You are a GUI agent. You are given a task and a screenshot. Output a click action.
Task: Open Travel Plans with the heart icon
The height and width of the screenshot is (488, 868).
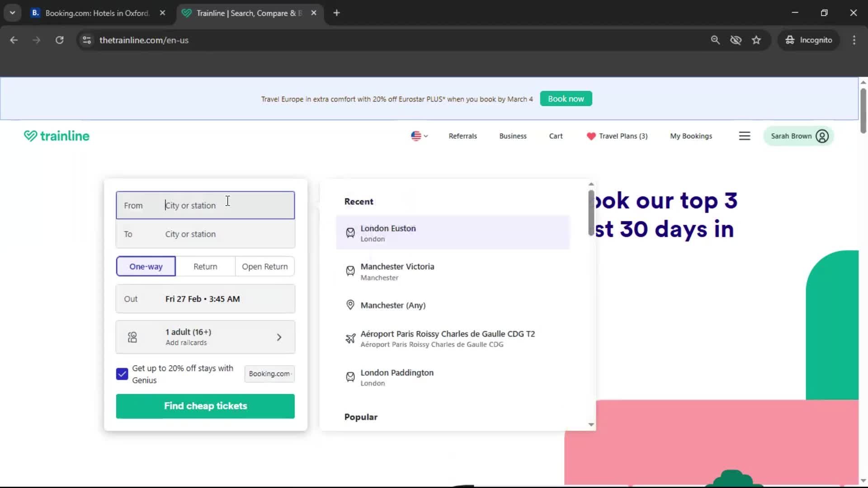tap(617, 136)
